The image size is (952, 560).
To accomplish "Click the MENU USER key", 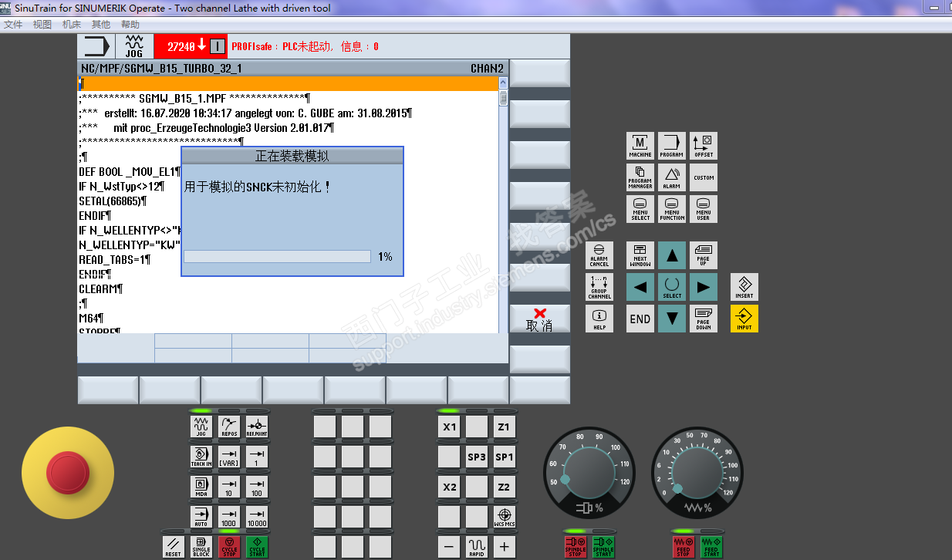I will click(x=704, y=209).
